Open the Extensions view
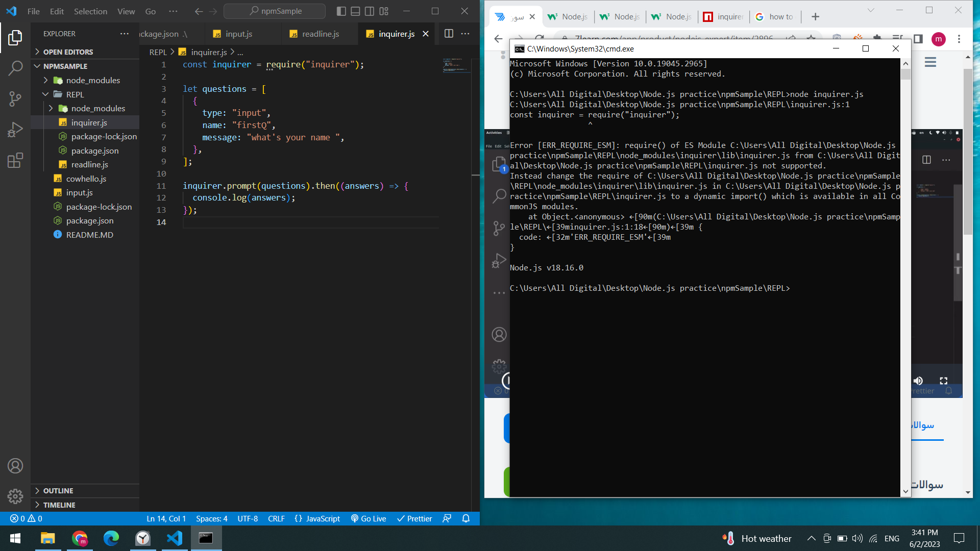Image resolution: width=980 pixels, height=551 pixels. [15, 160]
